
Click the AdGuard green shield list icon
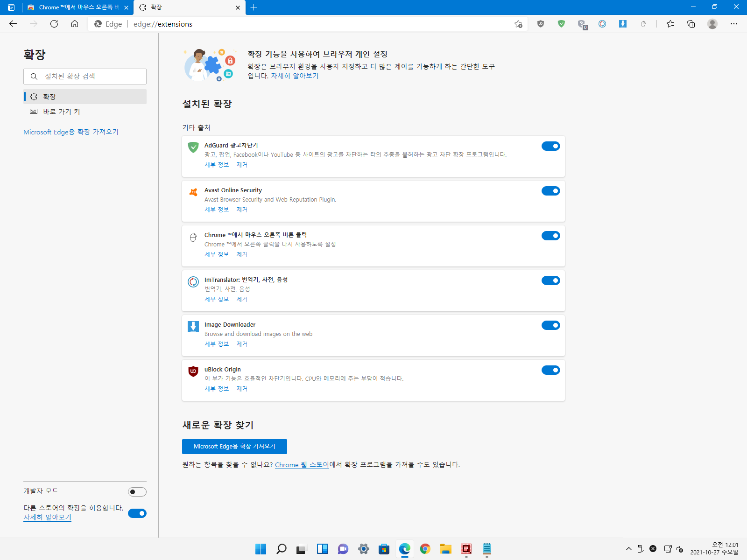click(x=193, y=147)
